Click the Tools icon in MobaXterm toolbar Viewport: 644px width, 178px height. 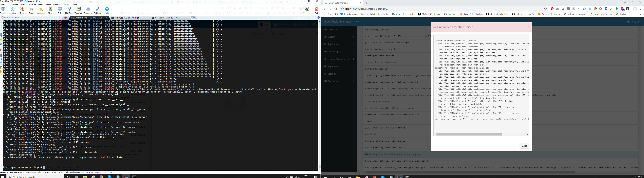pyautogui.click(x=22, y=10)
